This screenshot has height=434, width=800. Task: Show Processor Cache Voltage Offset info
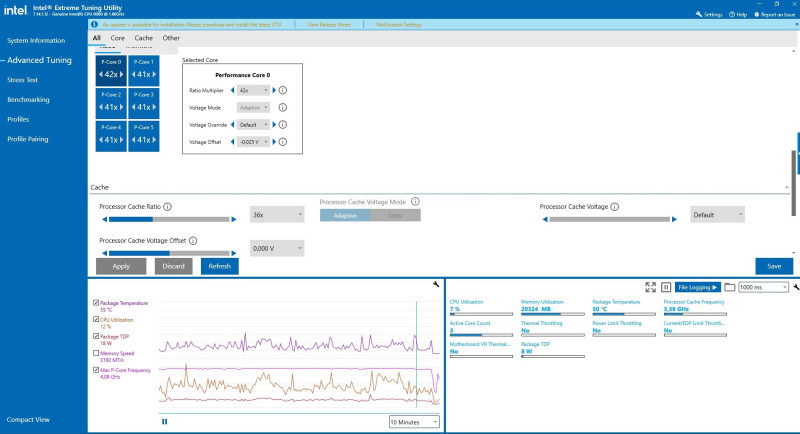[x=193, y=240]
